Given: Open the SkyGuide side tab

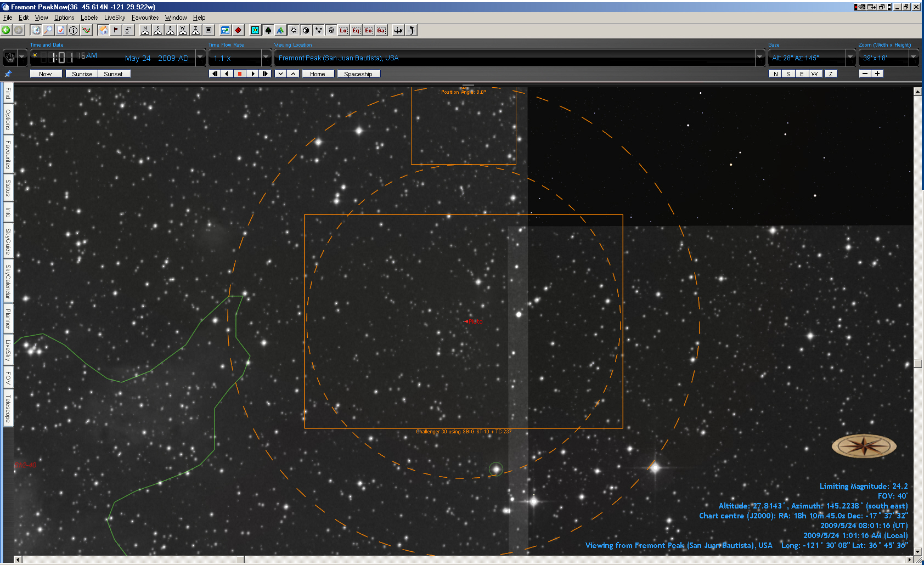Looking at the screenshot, I should pyautogui.click(x=8, y=241).
